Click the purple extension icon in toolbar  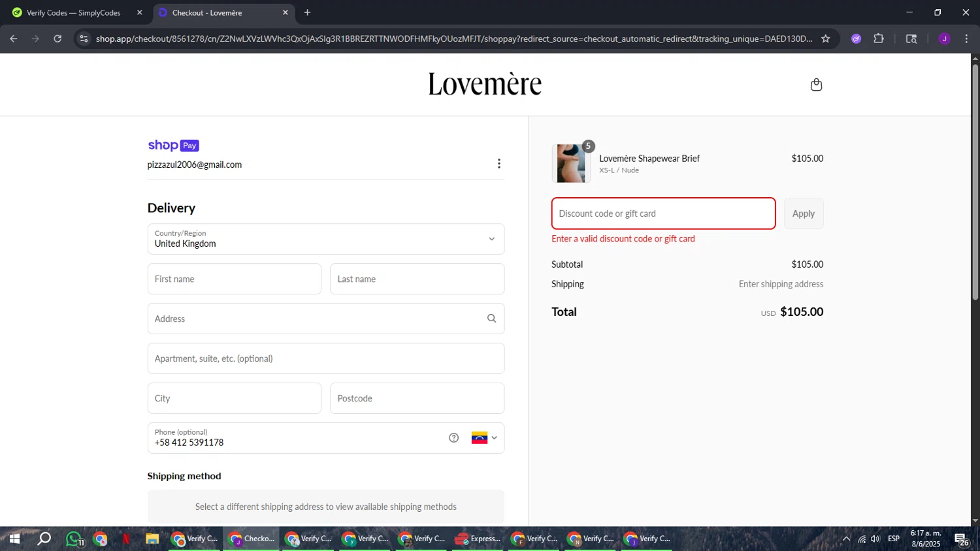856,39
